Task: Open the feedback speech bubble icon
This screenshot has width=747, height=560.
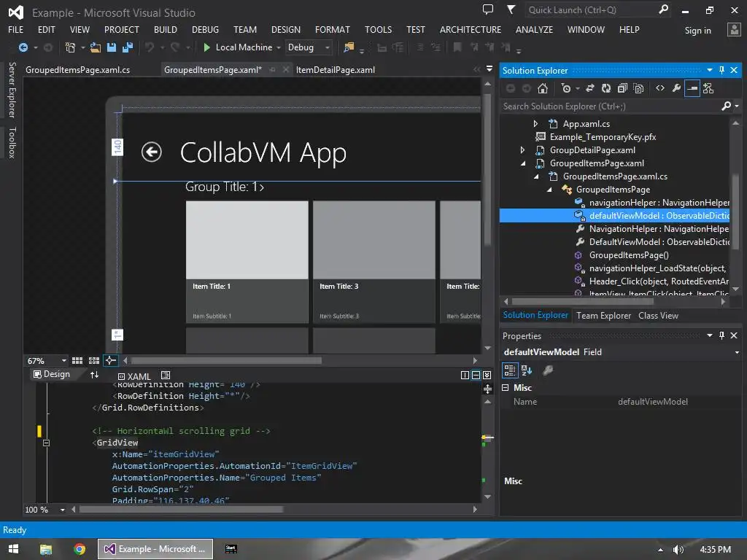Action: tap(488, 9)
